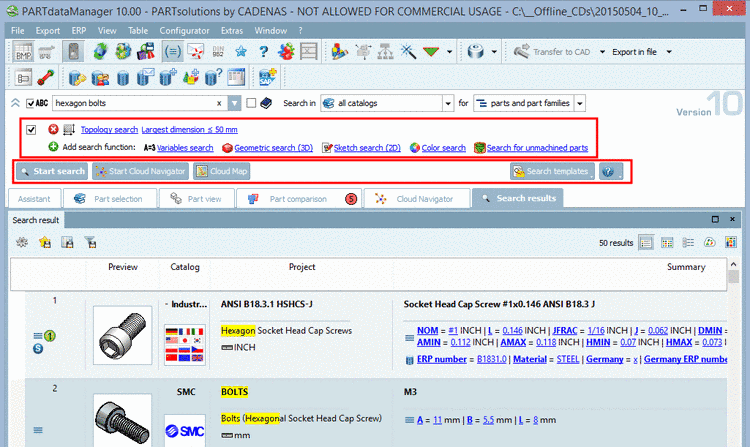Open the 'parts and part families' dropdown
The height and width of the screenshot is (447, 750).
tap(580, 103)
